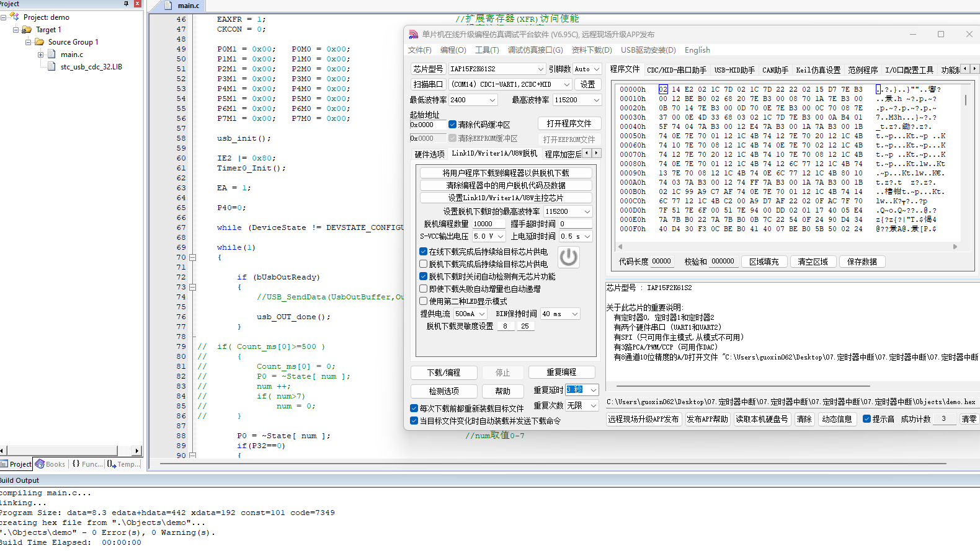Screen dimensions: 980x551
Task: Open the 资料下载(D) menu
Action: [x=592, y=50]
